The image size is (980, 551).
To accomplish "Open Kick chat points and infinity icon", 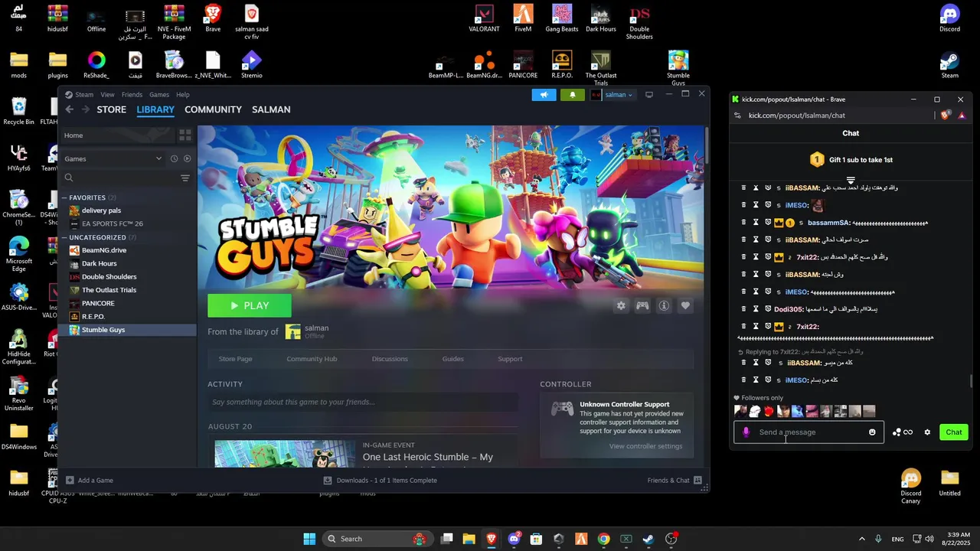I will tap(903, 432).
